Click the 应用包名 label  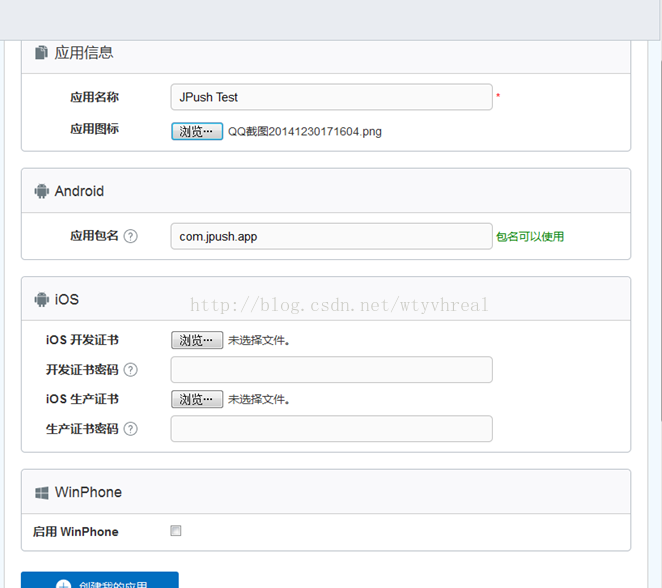pyautogui.click(x=95, y=236)
